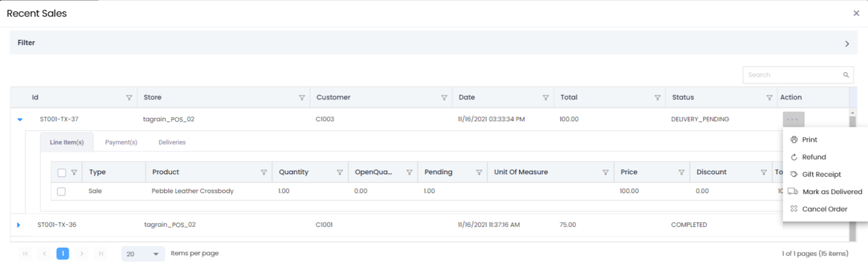Click the three-dots action button
This screenshot has height=275, width=868.
(793, 119)
